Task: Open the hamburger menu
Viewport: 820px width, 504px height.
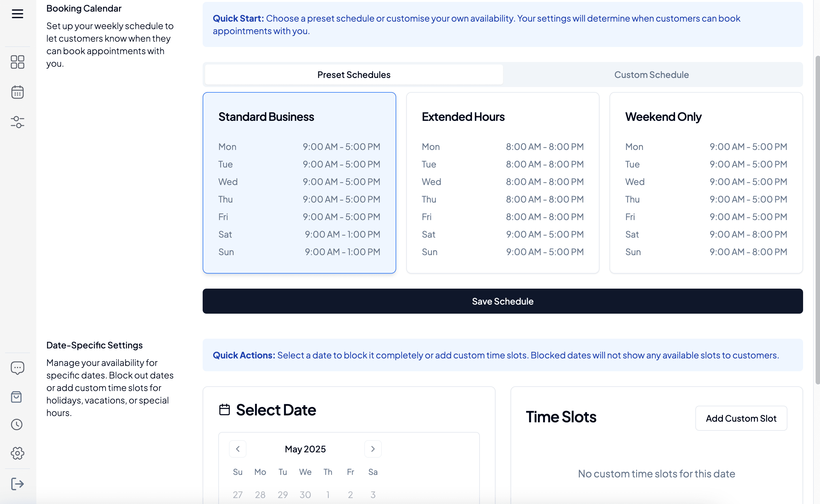Action: [17, 14]
